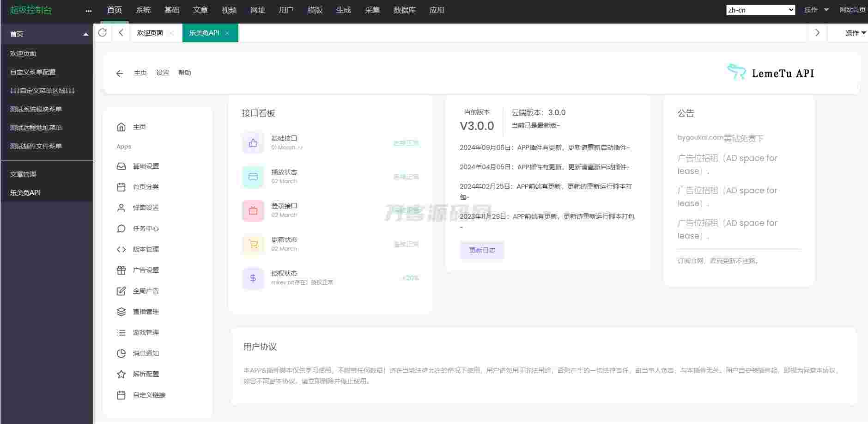Expand the 操作 dropdown in top bar

coord(816,10)
